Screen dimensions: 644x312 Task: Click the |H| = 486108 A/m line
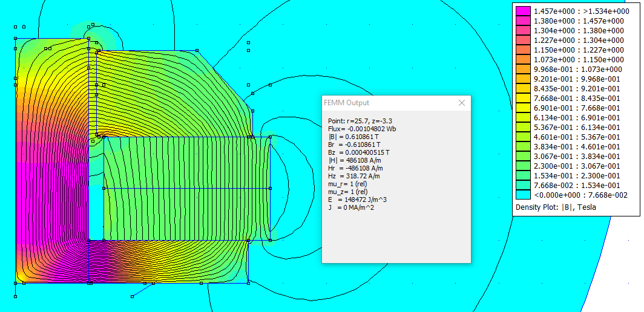tap(353, 160)
